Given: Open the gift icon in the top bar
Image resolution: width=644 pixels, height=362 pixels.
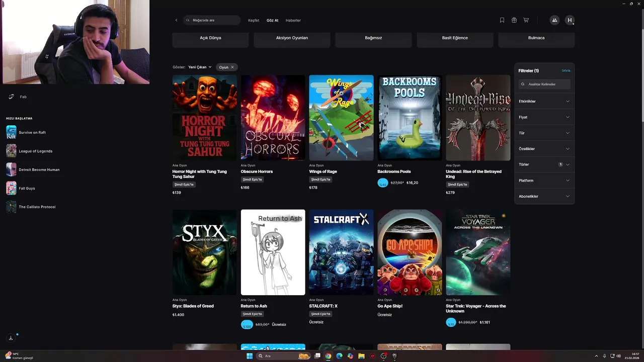Looking at the screenshot, I should tap(514, 20).
